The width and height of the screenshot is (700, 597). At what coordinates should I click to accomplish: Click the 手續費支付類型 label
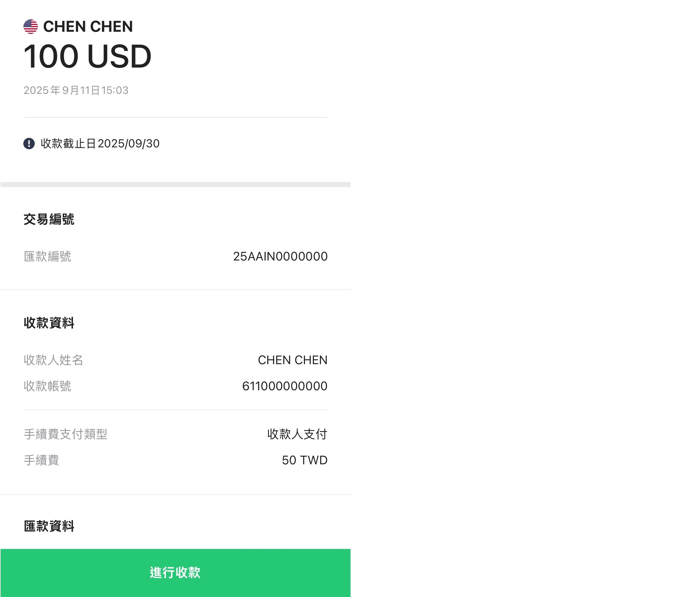tap(65, 434)
